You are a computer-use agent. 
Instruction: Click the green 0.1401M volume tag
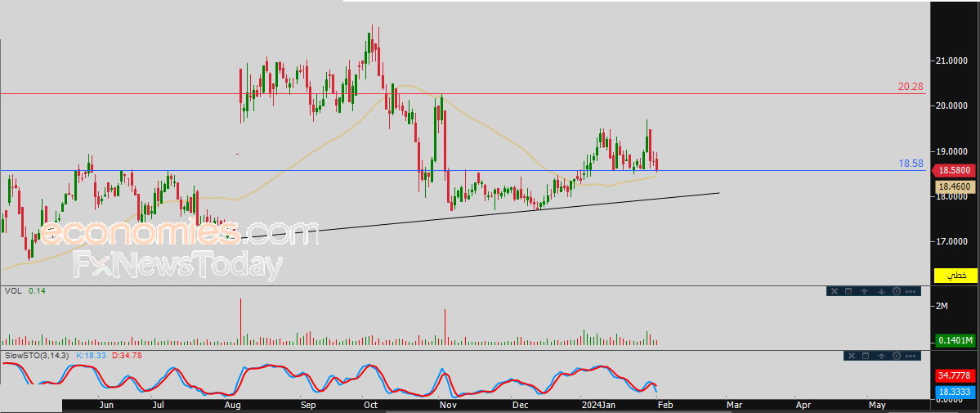point(955,340)
